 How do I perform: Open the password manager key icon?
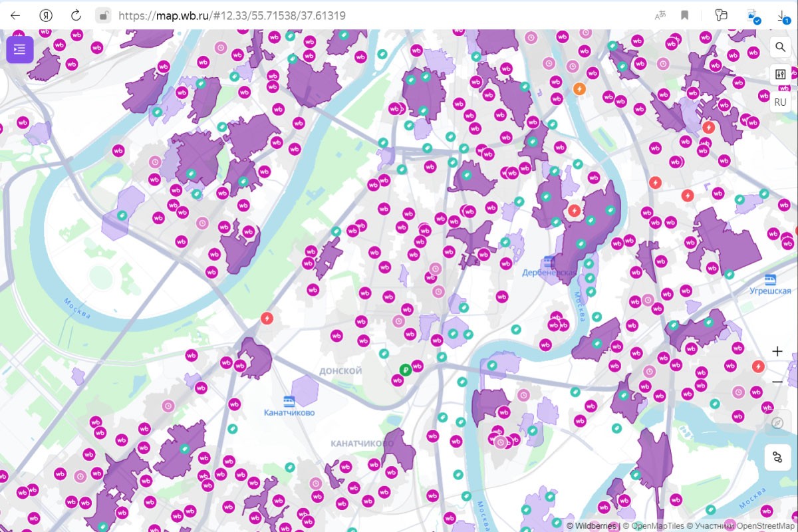(721, 15)
